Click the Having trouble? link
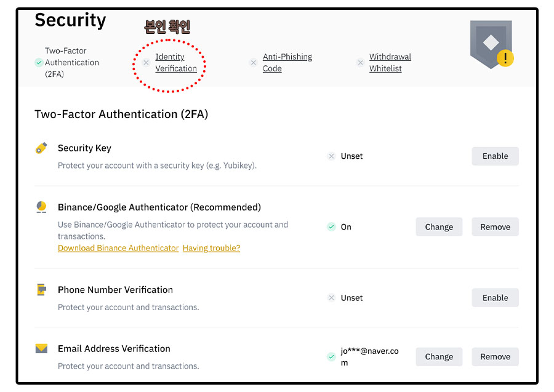This screenshot has height=392, width=554. 211,248
